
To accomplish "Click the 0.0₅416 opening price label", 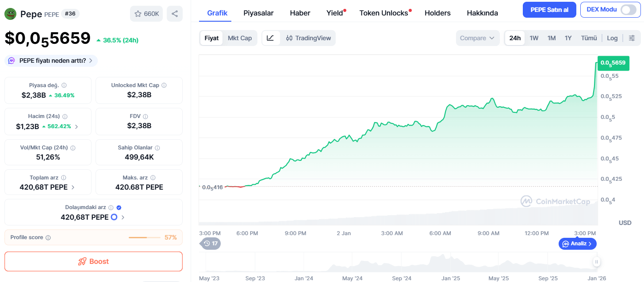I will pos(211,187).
